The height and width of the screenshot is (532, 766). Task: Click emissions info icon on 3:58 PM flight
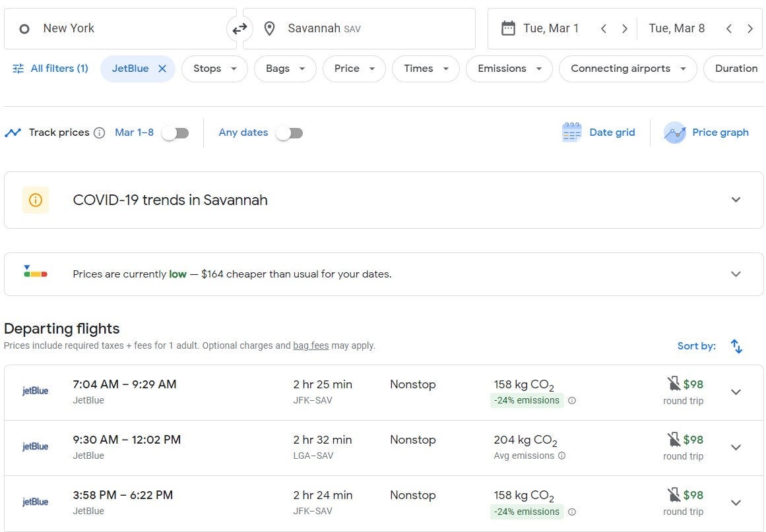coord(572,512)
